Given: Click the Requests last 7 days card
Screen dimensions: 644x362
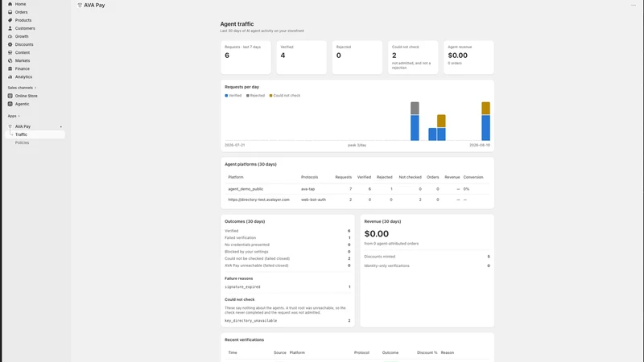Looking at the screenshot, I should (x=246, y=57).
